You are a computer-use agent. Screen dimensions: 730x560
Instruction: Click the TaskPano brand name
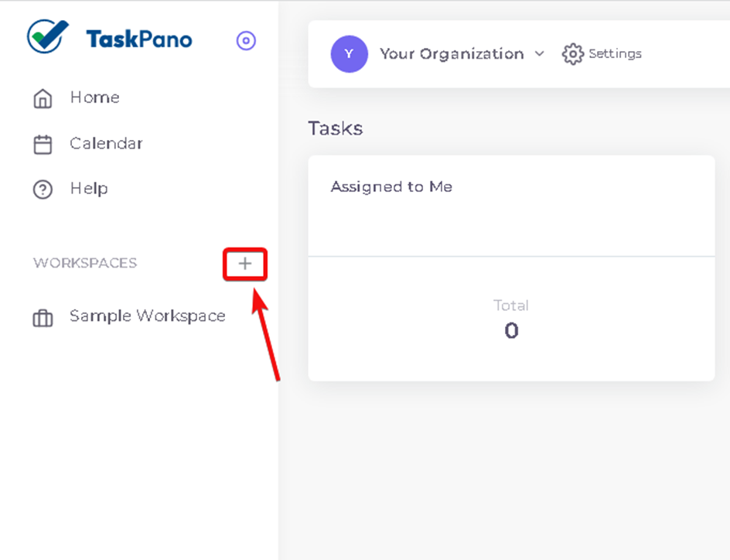pos(138,39)
